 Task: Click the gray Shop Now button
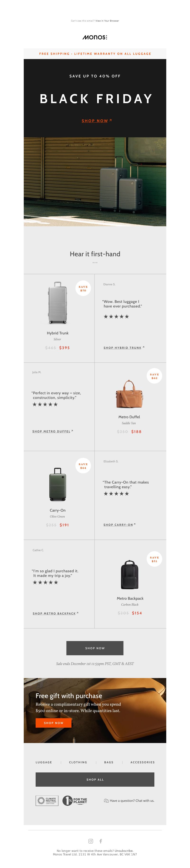(95, 648)
